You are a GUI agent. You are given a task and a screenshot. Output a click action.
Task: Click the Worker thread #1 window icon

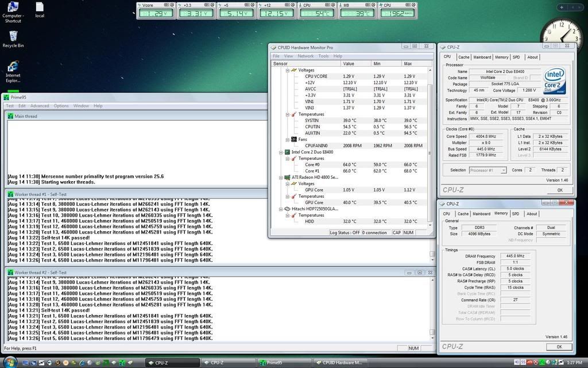coord(10,194)
